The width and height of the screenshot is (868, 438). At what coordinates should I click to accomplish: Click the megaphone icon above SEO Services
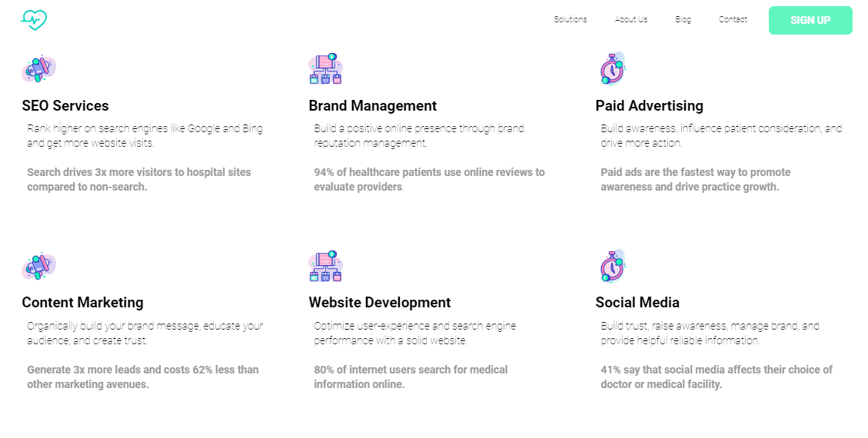(x=38, y=69)
